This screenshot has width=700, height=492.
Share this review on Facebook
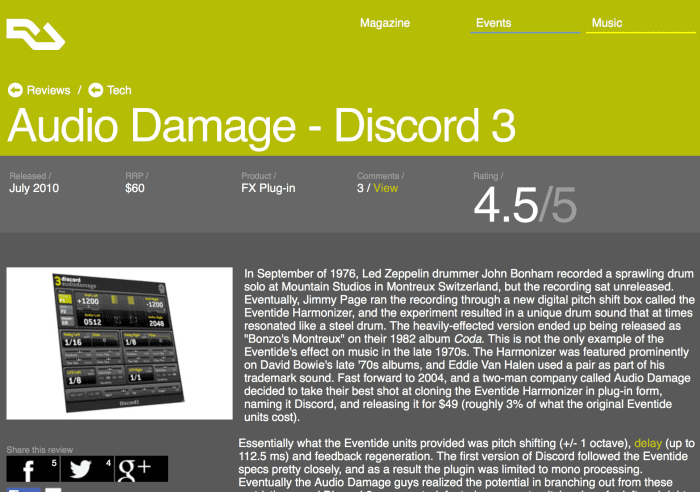pyautogui.click(x=33, y=469)
